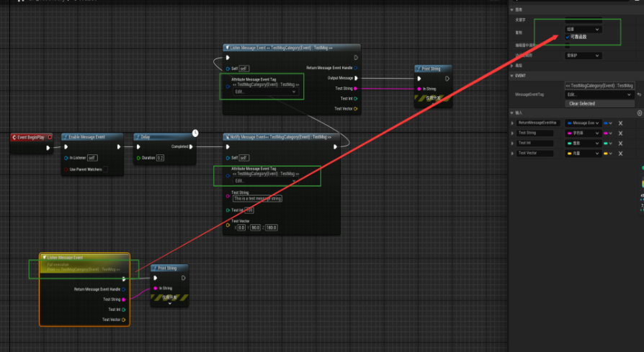Click Test Int output pin on yellow Listen node
This screenshot has width=644, height=352.
tap(124, 309)
